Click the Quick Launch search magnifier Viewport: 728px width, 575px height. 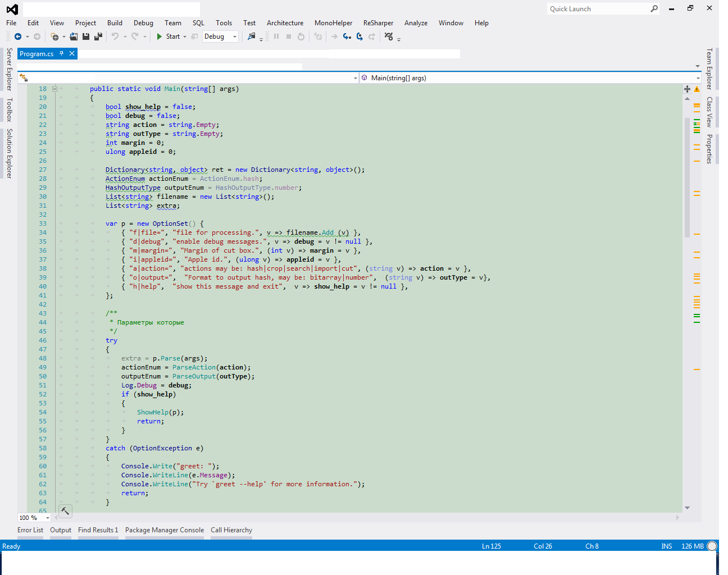pos(654,8)
